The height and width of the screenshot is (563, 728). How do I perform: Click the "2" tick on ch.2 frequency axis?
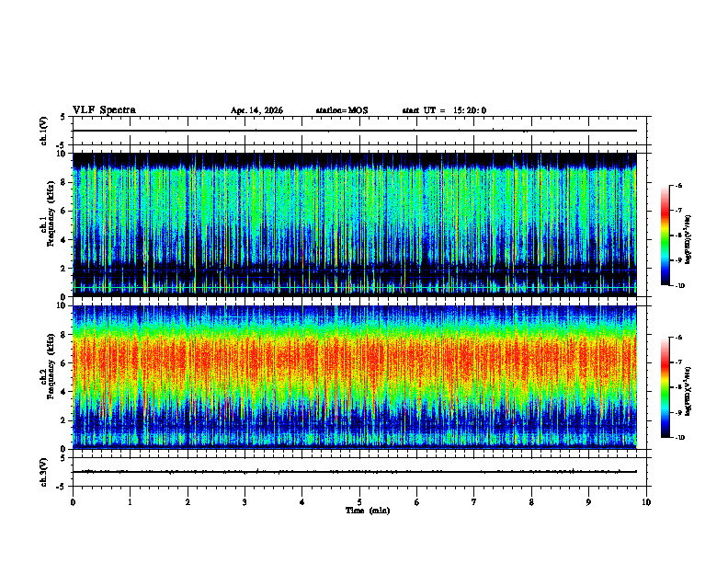coord(64,420)
